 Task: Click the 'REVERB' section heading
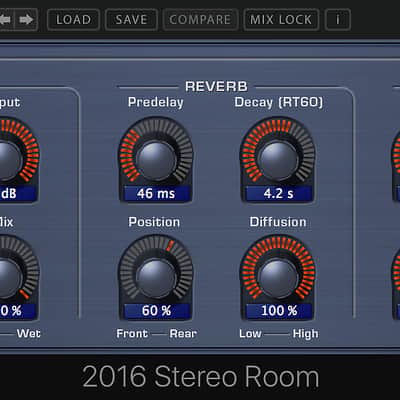(216, 87)
